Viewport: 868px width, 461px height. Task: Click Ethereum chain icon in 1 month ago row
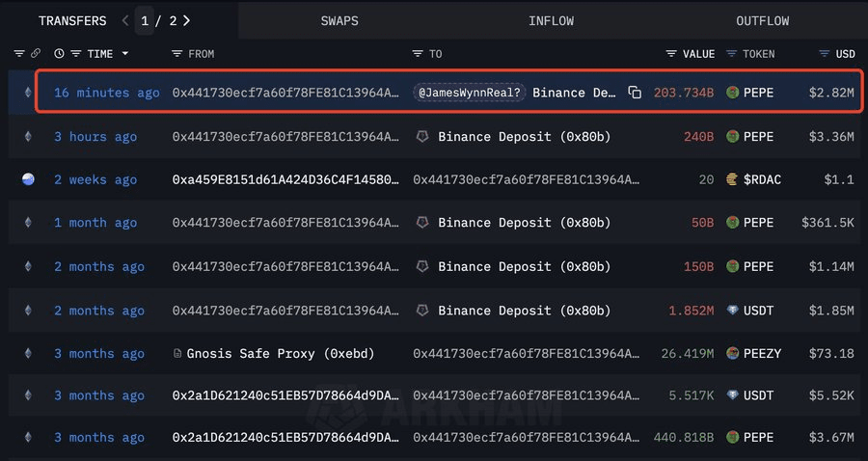(28, 223)
